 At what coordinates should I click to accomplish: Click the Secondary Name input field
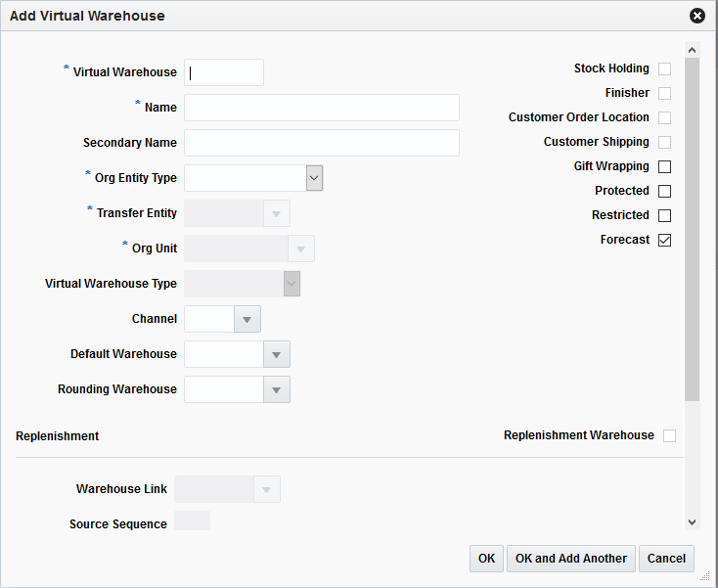(x=321, y=143)
